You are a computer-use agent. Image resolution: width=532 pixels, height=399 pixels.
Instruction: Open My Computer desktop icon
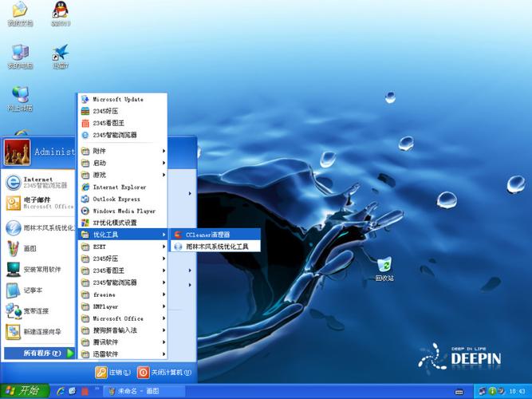(20, 57)
